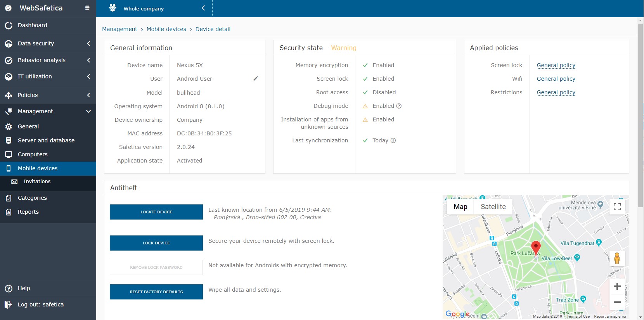Click the General gear icon
This screenshot has width=644, height=320.
tap(9, 126)
